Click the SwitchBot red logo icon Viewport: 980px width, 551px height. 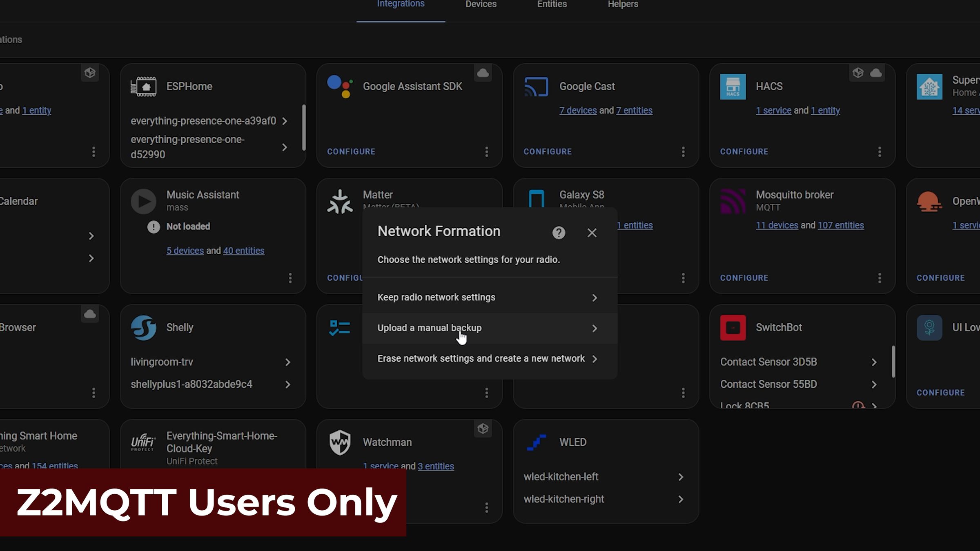coord(733,327)
